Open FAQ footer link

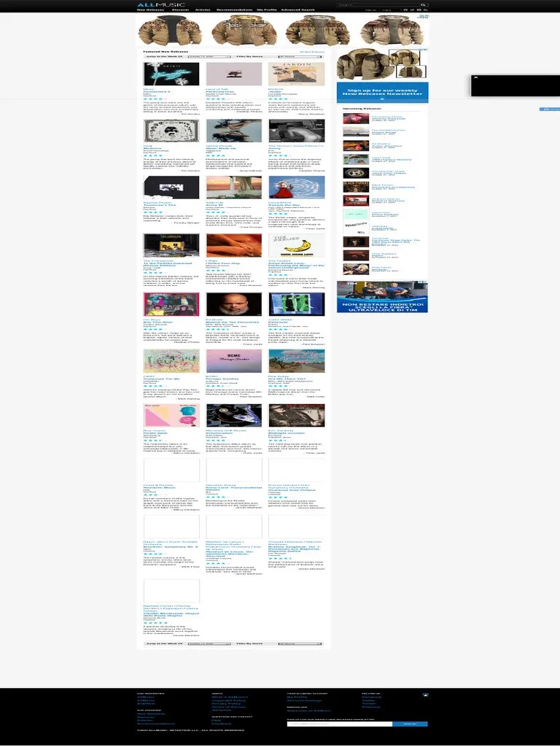pos(216,720)
